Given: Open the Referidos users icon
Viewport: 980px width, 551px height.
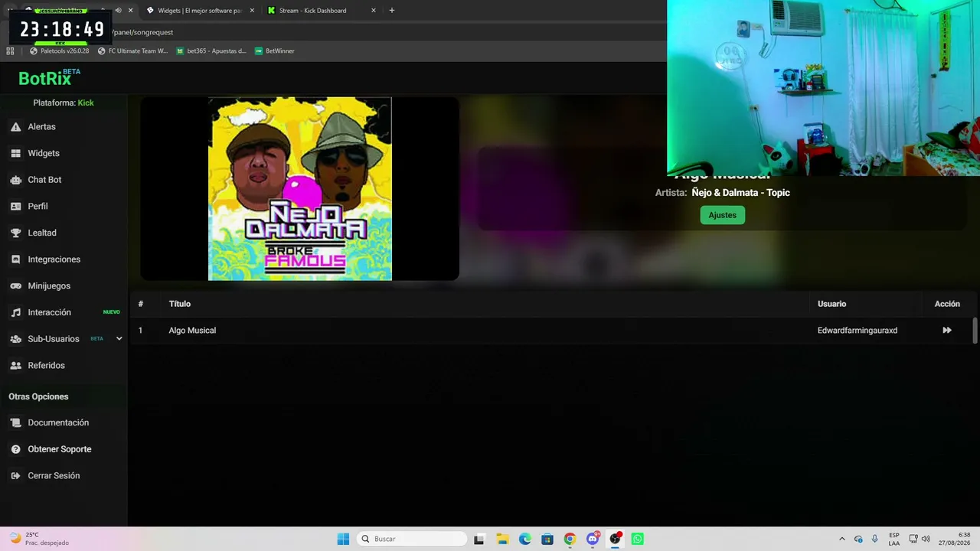Looking at the screenshot, I should click(x=15, y=366).
